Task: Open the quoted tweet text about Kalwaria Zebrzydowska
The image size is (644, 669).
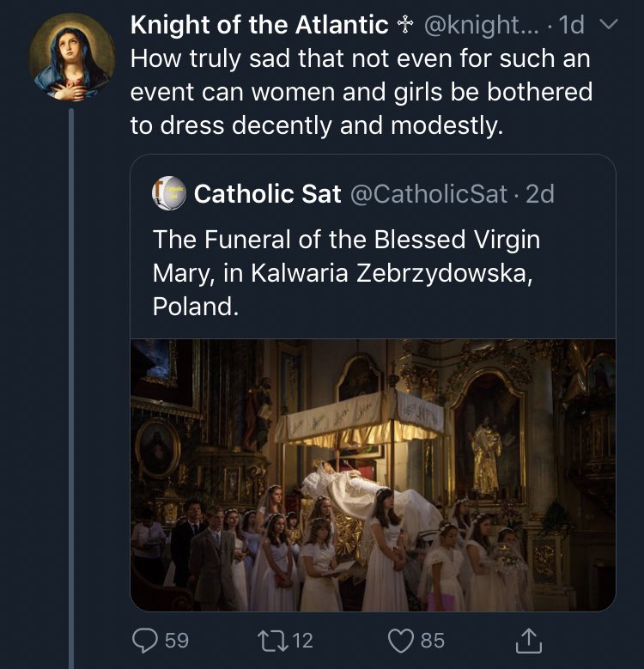Action: click(x=346, y=272)
